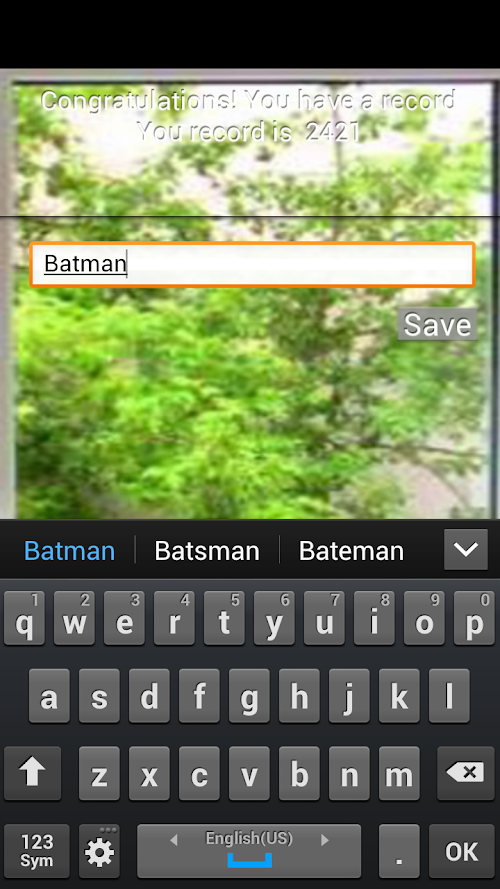Choose the Batsman suggestion
Image resolution: width=500 pixels, height=889 pixels.
click(x=207, y=551)
